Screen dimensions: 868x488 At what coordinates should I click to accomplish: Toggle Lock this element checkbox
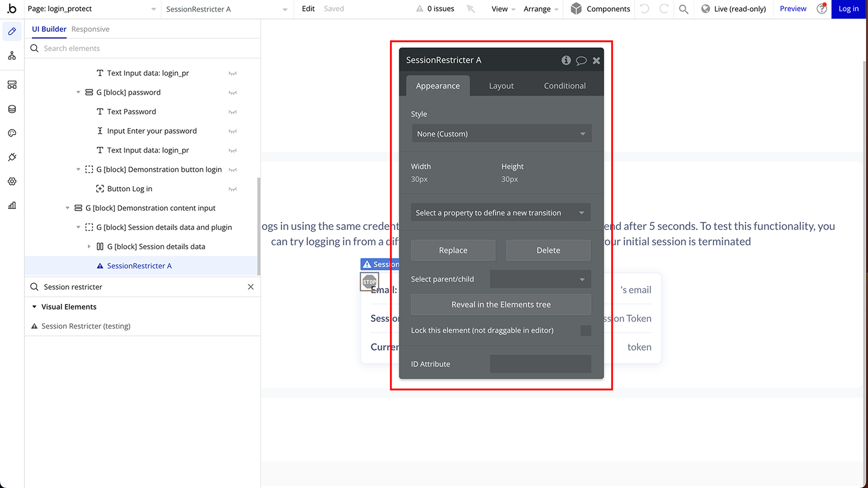click(x=585, y=330)
